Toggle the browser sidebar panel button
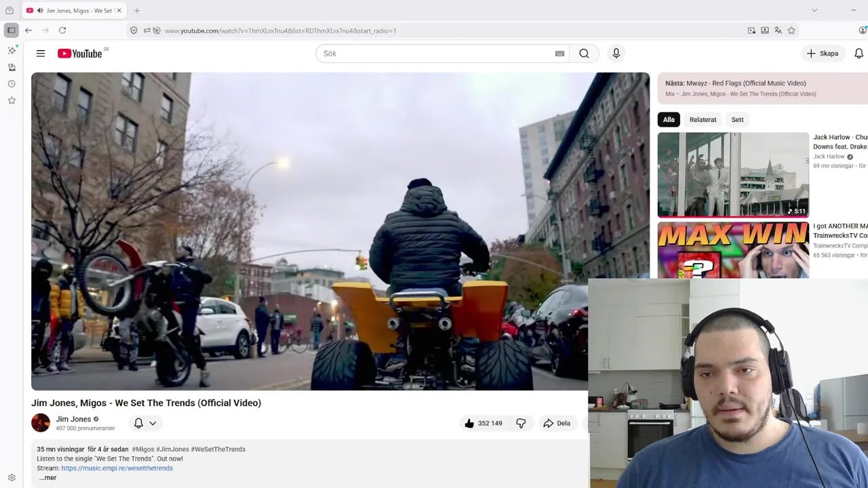The width and height of the screenshot is (868, 488). [12, 30]
